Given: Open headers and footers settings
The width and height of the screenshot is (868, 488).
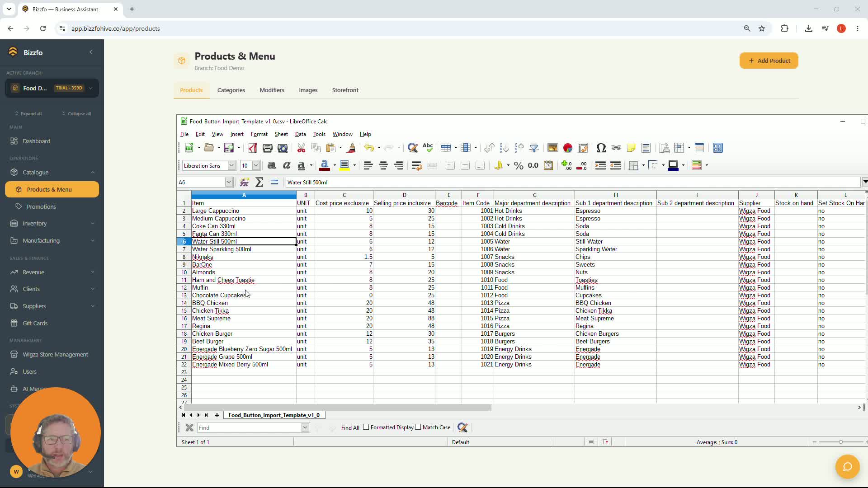Looking at the screenshot, I should [646, 148].
